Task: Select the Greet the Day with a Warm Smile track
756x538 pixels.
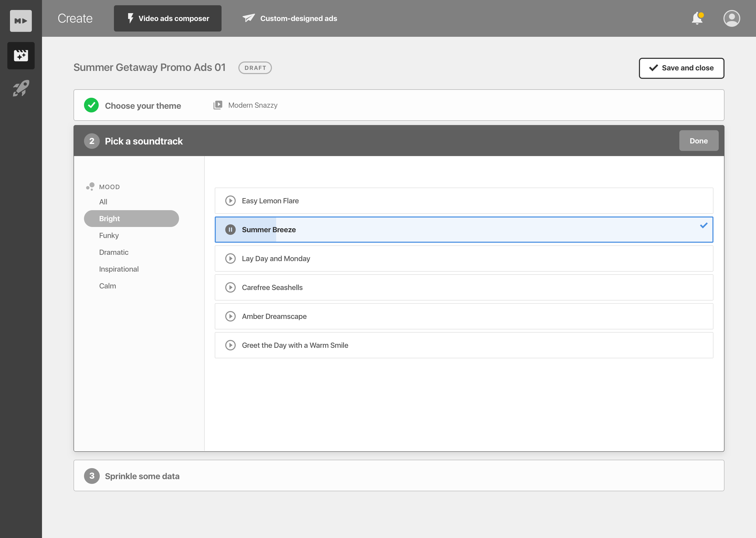Action: click(x=295, y=345)
